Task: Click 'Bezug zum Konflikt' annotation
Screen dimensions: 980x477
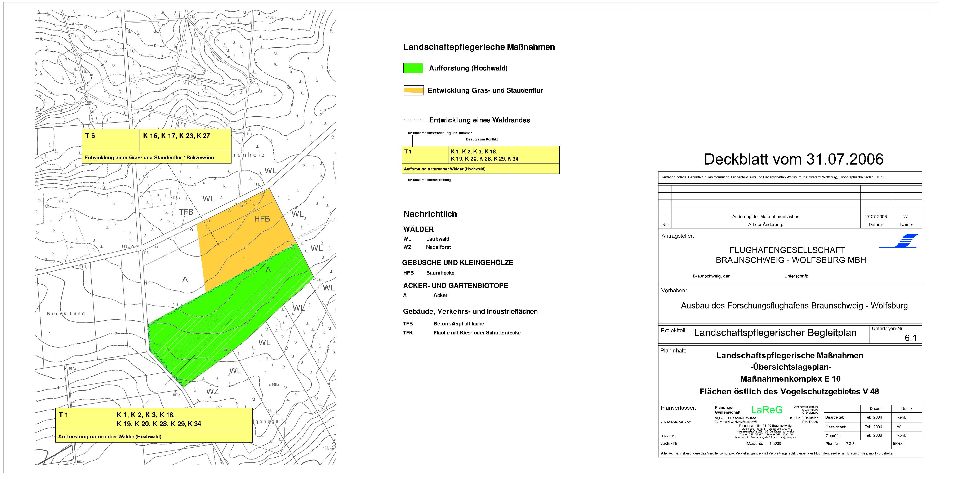Action: click(482, 139)
